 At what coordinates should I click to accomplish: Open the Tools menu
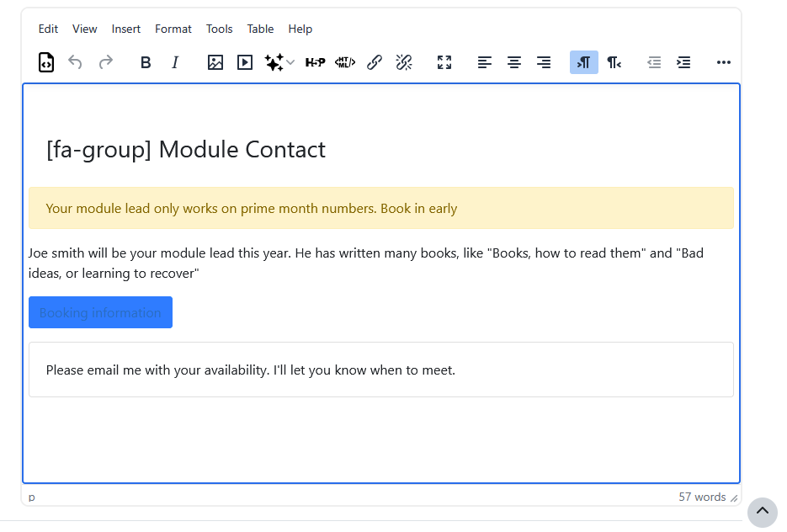pos(220,29)
